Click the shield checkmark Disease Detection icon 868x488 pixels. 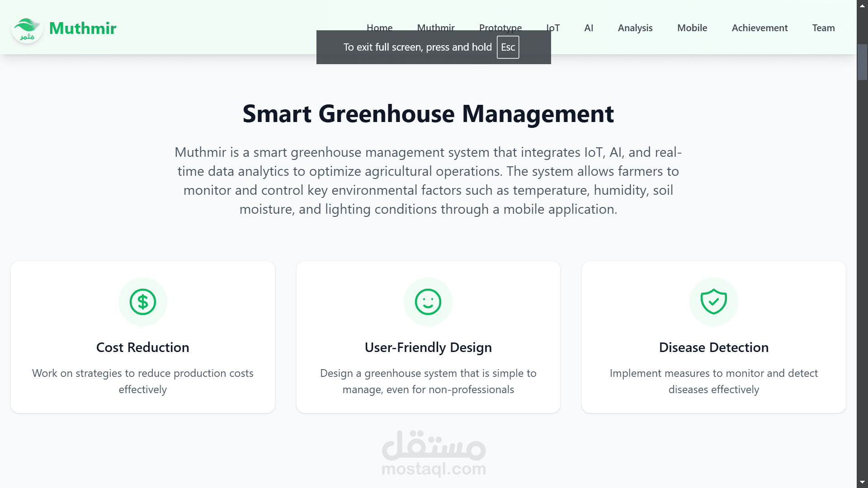(x=713, y=302)
